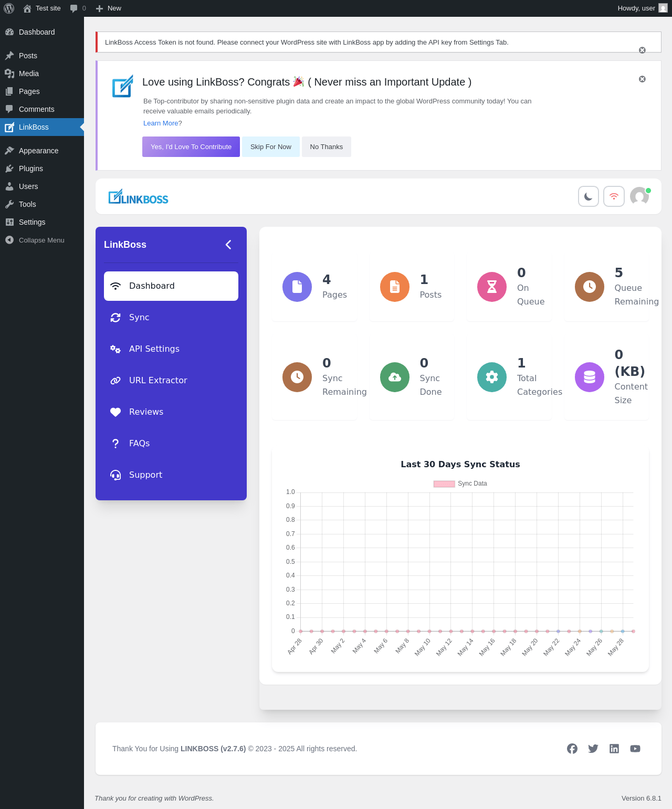The width and height of the screenshot is (672, 809).
Task: Click the purple Pages document icon
Action: pos(297,287)
